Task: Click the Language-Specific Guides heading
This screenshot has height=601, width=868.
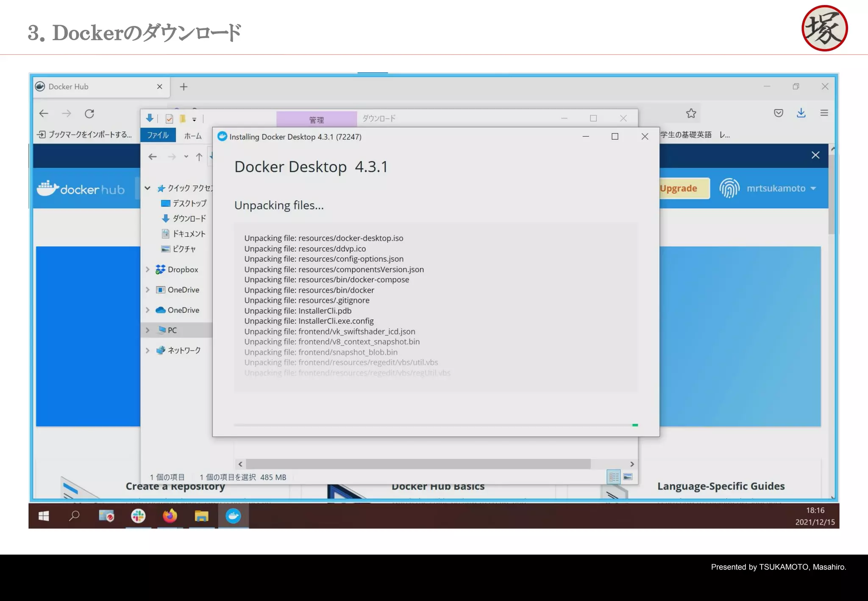Action: 721,486
